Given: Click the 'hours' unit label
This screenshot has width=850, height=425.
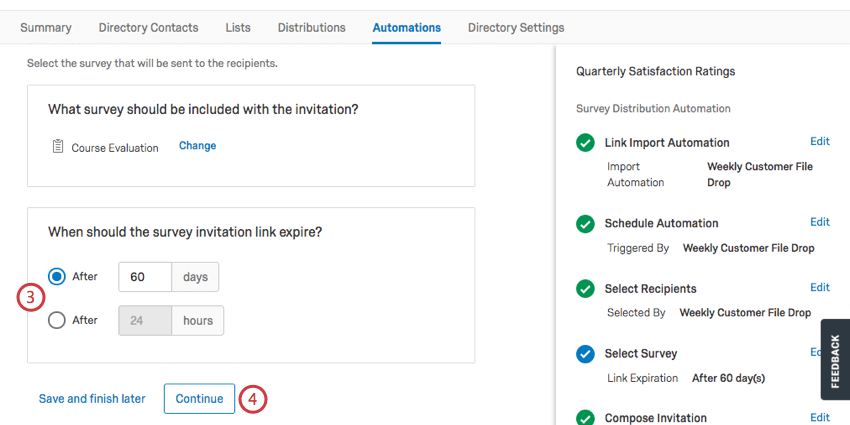Looking at the screenshot, I should (x=197, y=320).
